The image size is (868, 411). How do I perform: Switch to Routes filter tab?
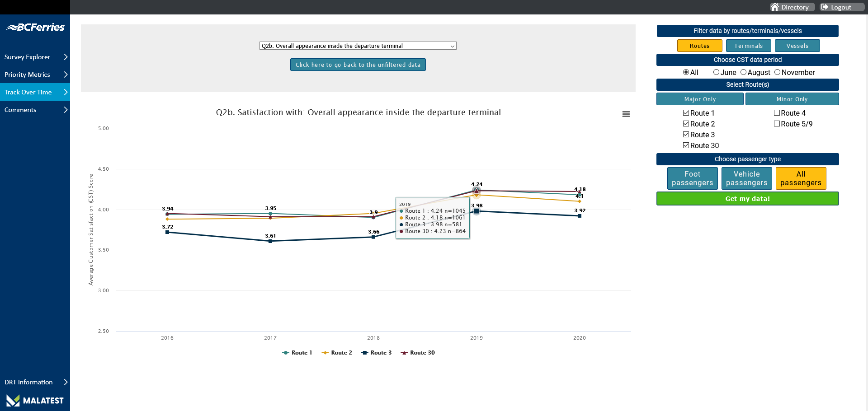[699, 46]
